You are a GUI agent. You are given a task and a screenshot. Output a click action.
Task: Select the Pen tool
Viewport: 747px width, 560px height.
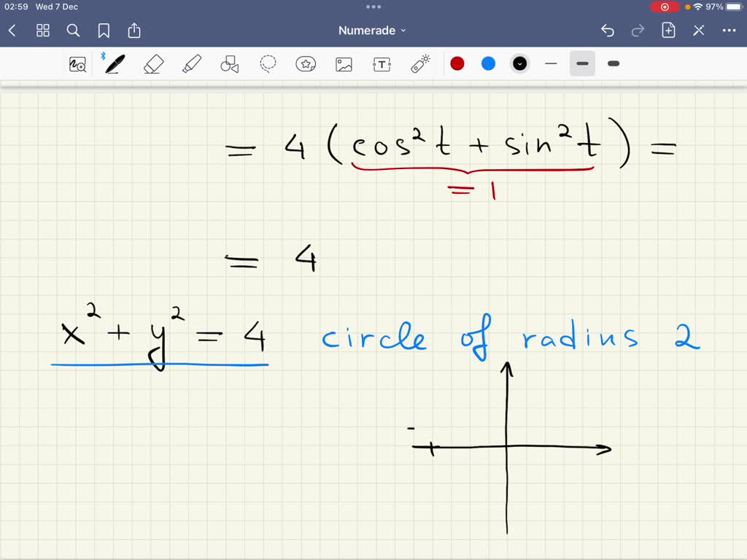click(x=113, y=63)
